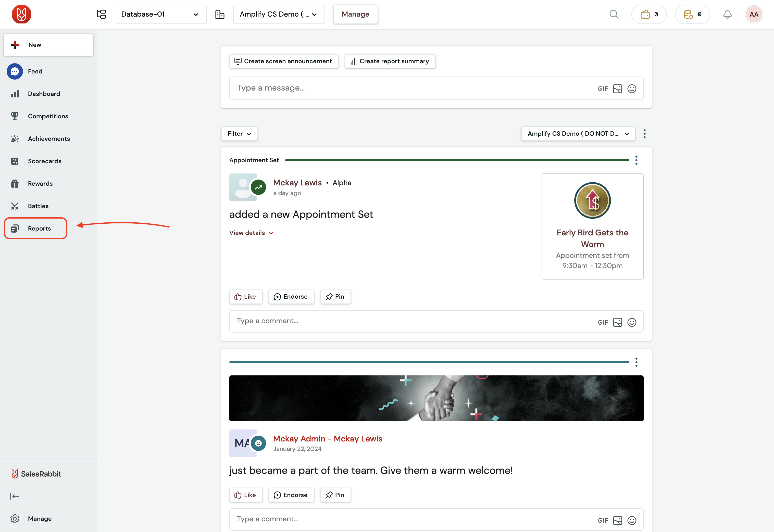This screenshot has width=774, height=532.
Task: Click the Mckay Lewis name link
Action: (297, 183)
